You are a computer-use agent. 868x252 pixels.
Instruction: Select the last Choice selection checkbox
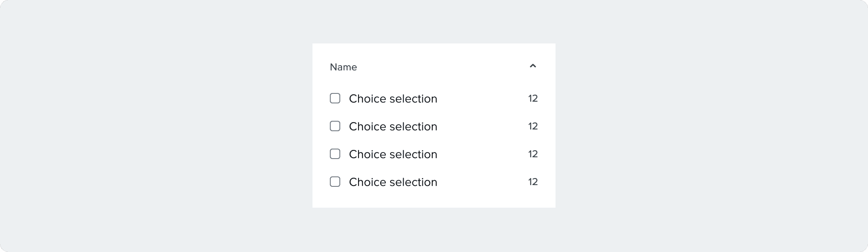[x=335, y=182]
